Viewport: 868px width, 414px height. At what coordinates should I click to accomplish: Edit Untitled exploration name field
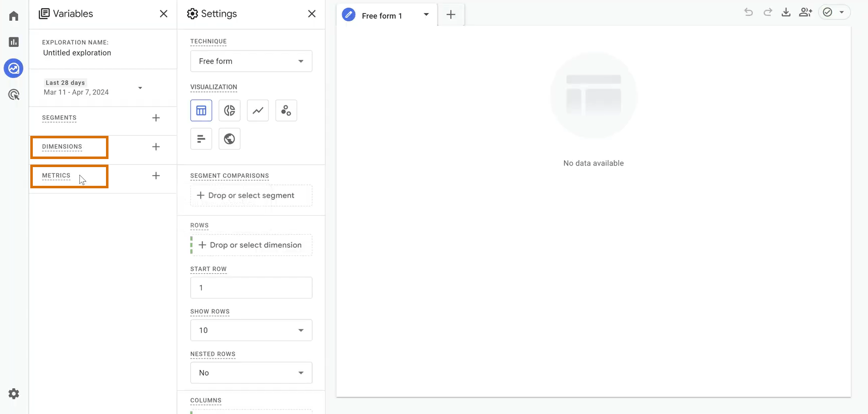tap(77, 53)
